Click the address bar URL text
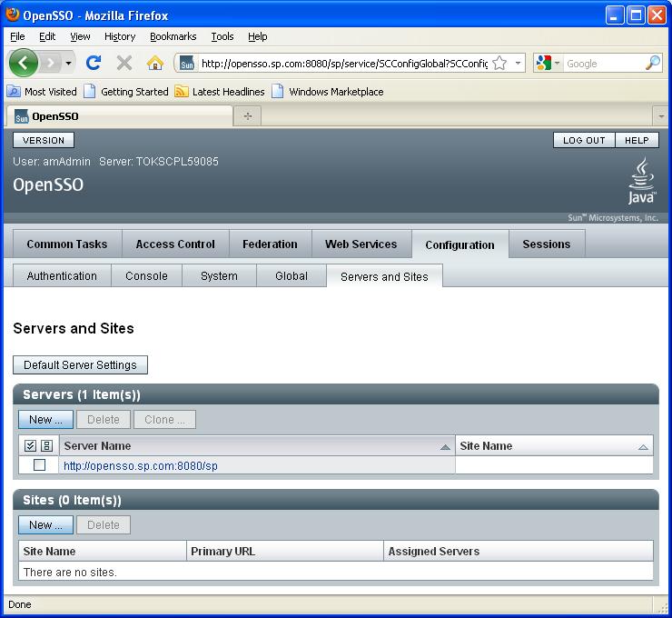 pos(344,64)
